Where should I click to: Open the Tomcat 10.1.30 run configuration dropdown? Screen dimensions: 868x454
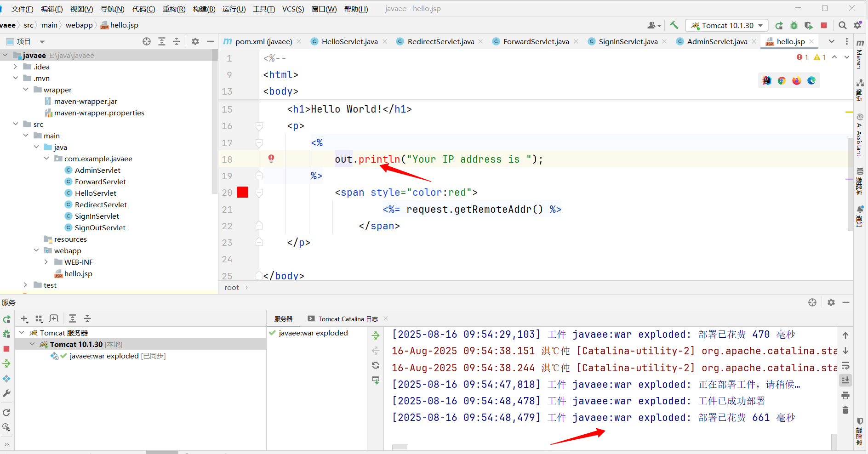click(727, 25)
